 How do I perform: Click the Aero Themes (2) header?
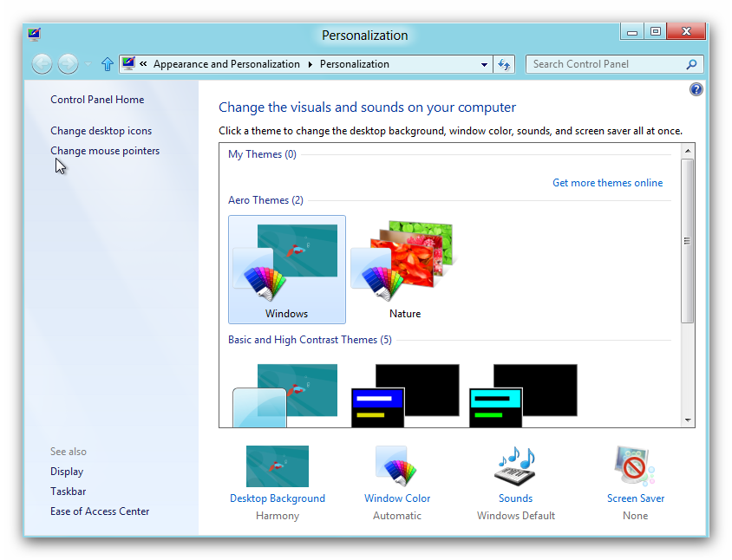pyautogui.click(x=265, y=200)
